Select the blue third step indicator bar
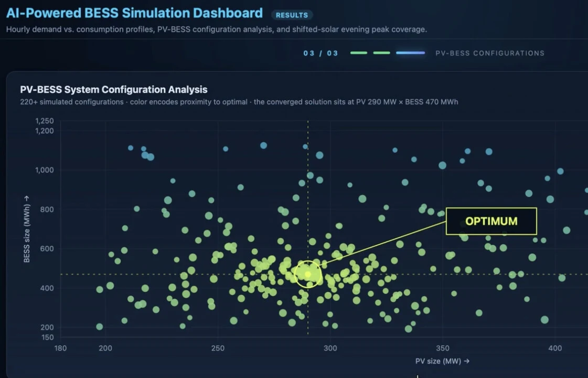This screenshot has width=588, height=378. pos(410,53)
